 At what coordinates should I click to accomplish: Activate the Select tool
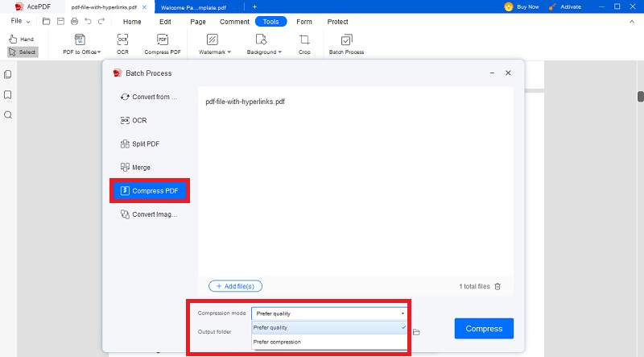[x=23, y=52]
